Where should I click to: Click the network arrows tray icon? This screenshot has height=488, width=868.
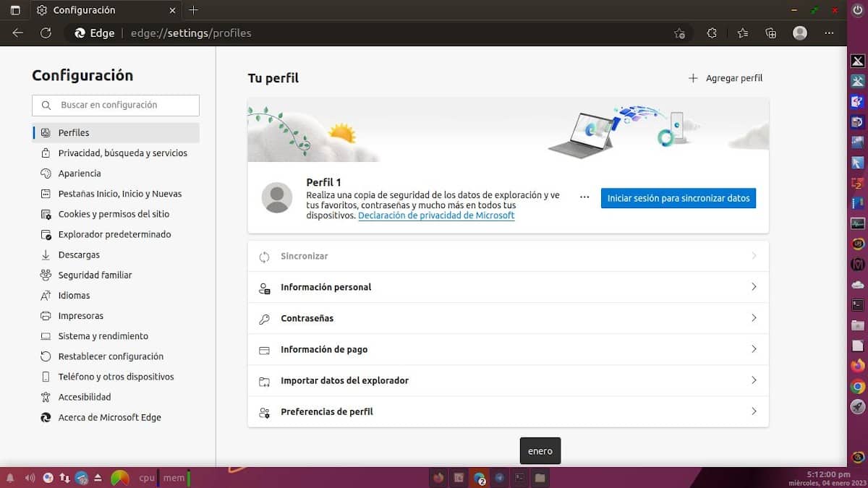[x=64, y=478]
